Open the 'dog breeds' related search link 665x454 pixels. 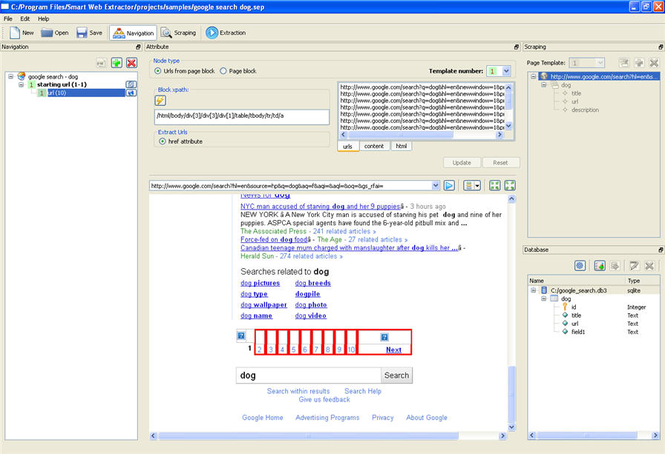313,283
